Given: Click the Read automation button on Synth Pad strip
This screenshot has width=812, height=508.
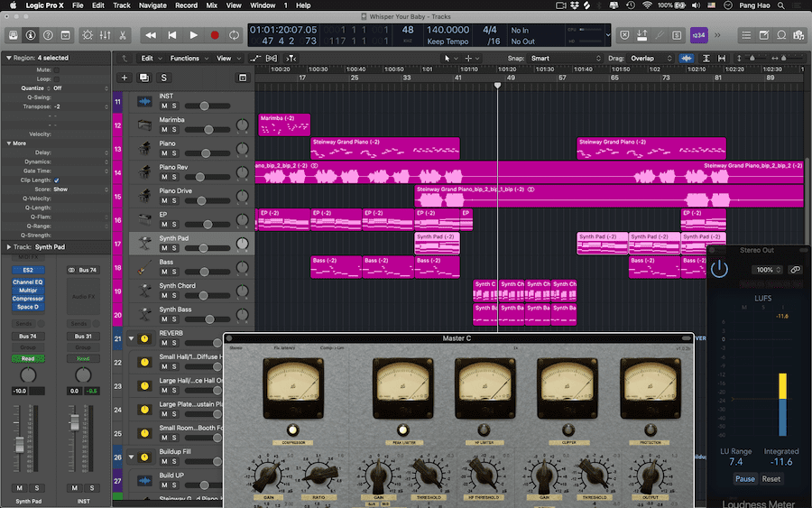Looking at the screenshot, I should [28, 358].
